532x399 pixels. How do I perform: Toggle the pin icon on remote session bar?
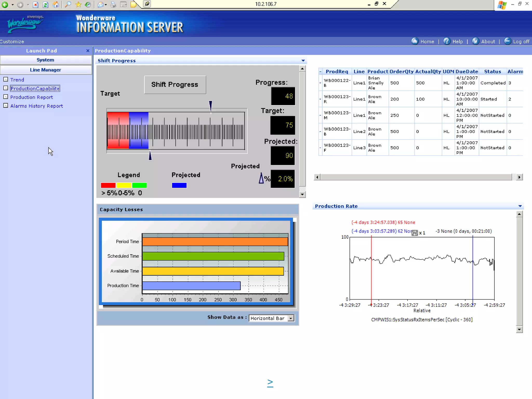[x=147, y=4]
